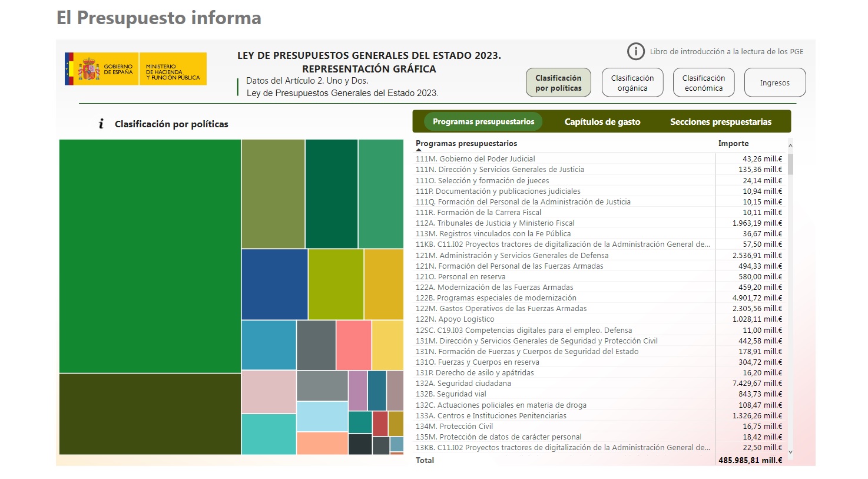This screenshot has height=479, width=868.
Task: Select row 113M. Registros vinculados con la Fe Pública
Action: pos(600,234)
